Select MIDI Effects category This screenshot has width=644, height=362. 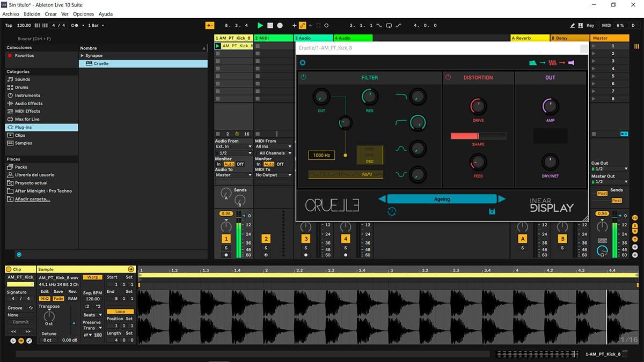coord(27,112)
